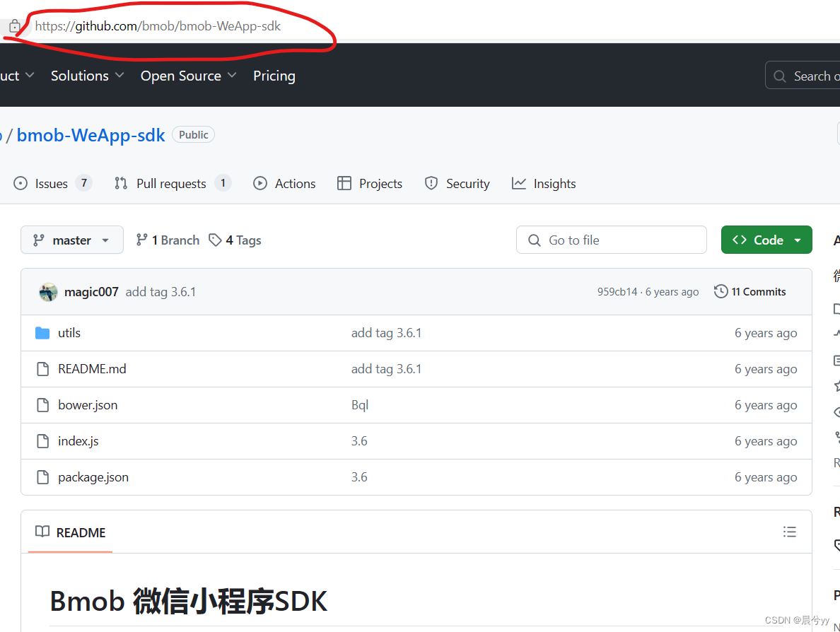Open the magic007 author link

coord(91,292)
